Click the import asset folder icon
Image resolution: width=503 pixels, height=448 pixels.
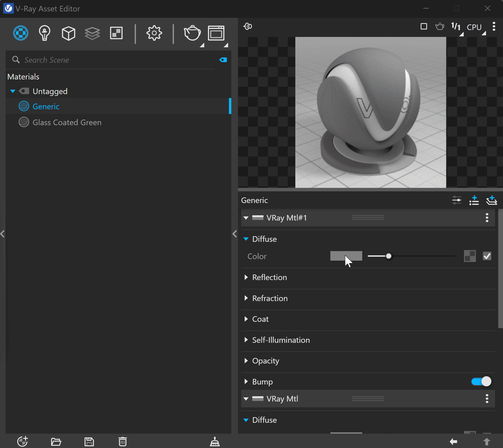click(x=56, y=442)
